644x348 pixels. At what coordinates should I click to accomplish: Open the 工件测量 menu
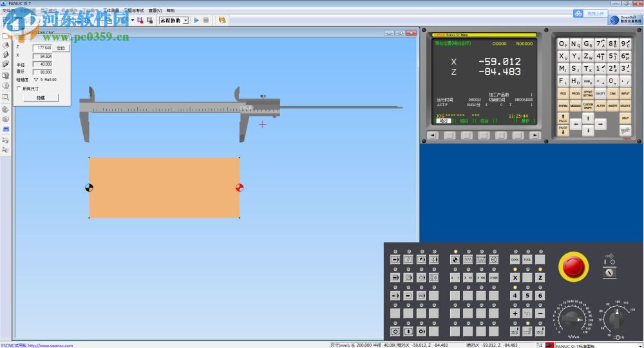pos(111,11)
